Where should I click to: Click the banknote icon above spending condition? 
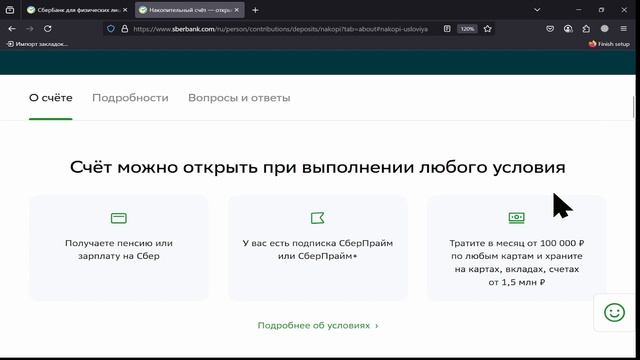[517, 217]
